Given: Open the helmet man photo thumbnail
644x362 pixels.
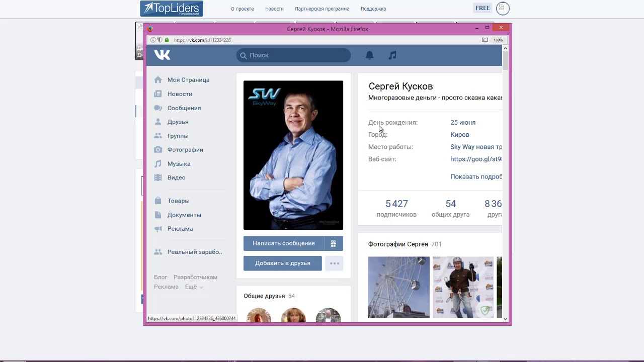Looking at the screenshot, I should pos(463,287).
